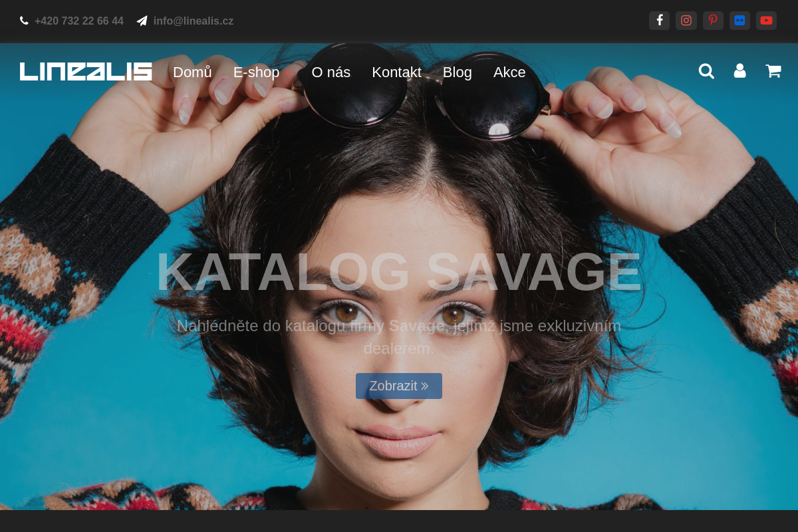Expand the E-shop menu
Screen dimensions: 798x532
[262, 72]
